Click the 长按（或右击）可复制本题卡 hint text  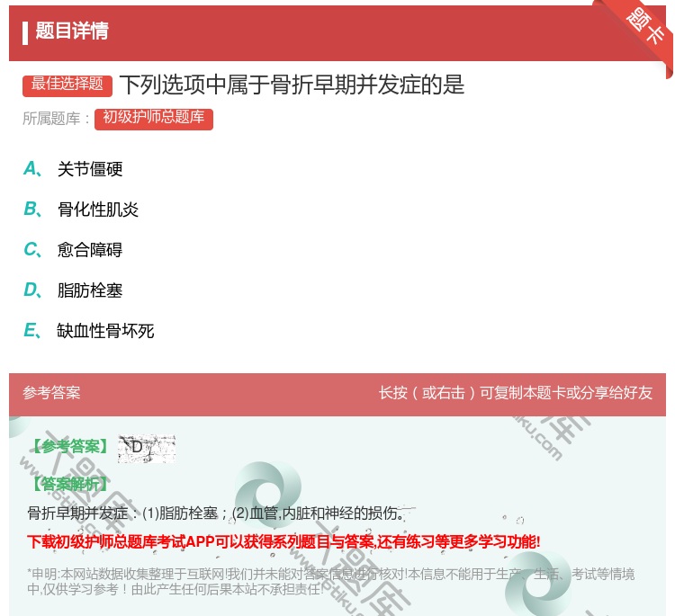coord(516,392)
